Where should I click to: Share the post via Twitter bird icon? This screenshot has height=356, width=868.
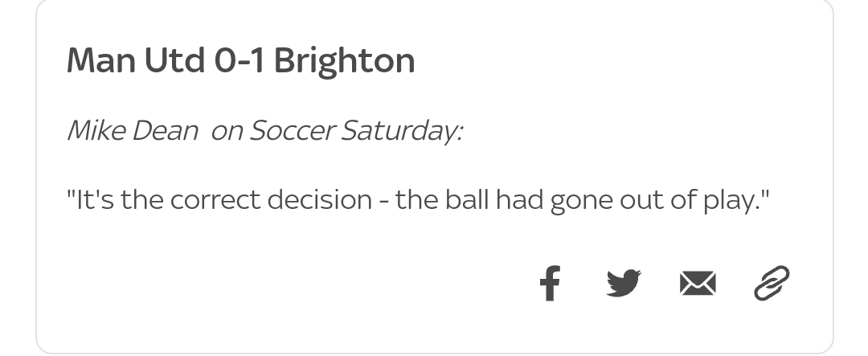coord(624,284)
